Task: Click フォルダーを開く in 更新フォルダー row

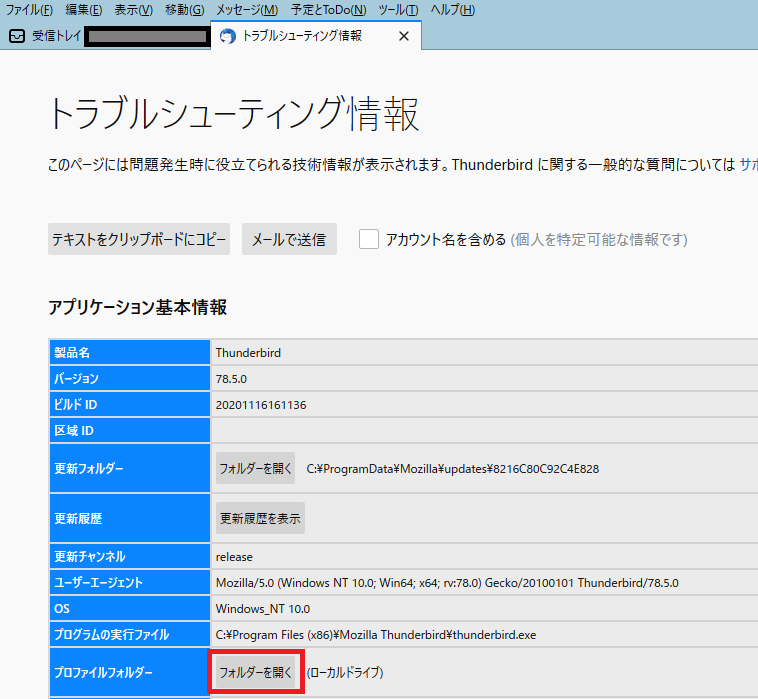Action: pos(255,468)
